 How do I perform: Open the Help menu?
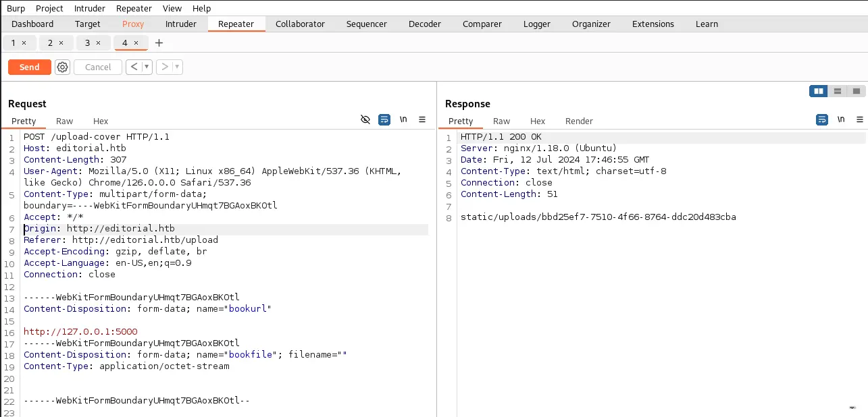(201, 8)
